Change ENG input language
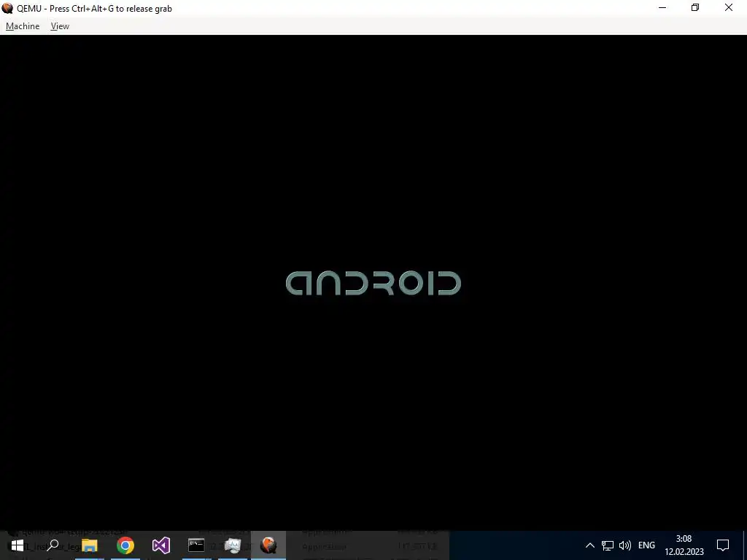 (x=646, y=545)
